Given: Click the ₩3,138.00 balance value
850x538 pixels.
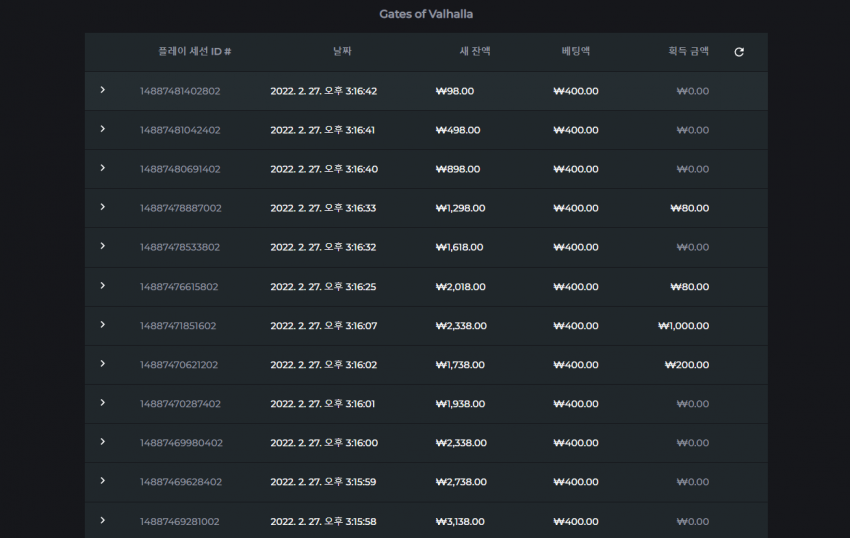Looking at the screenshot, I should pos(460,522).
